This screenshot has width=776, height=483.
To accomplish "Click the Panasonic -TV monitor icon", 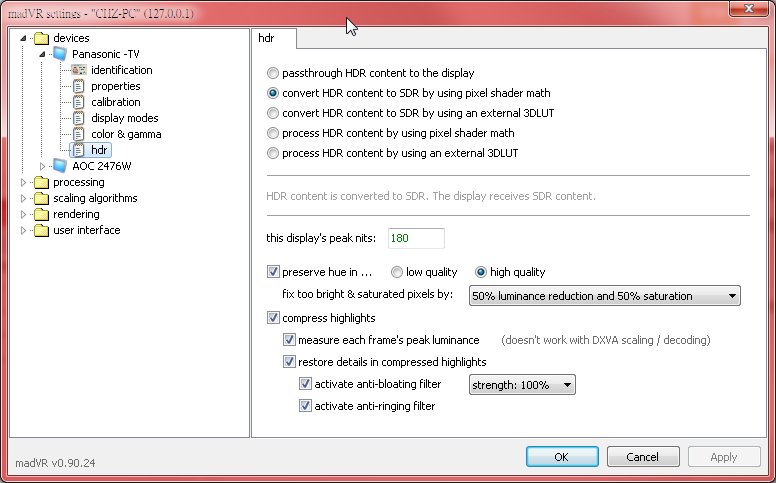I will tap(59, 54).
